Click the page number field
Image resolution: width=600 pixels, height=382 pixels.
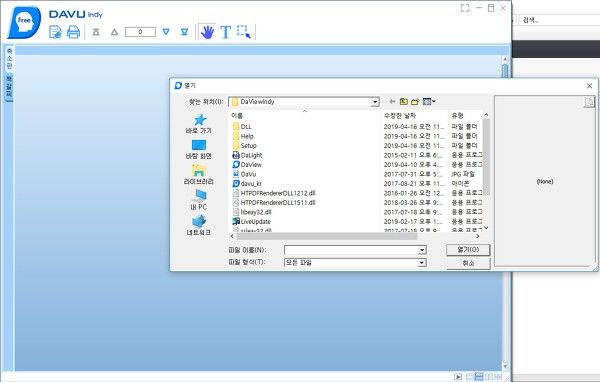click(x=140, y=32)
